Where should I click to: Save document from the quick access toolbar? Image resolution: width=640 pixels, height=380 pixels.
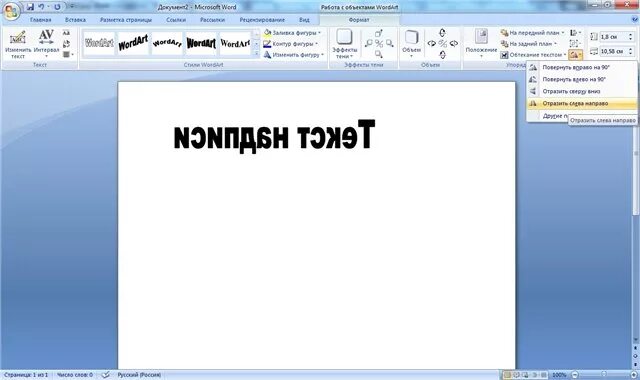tap(30, 7)
